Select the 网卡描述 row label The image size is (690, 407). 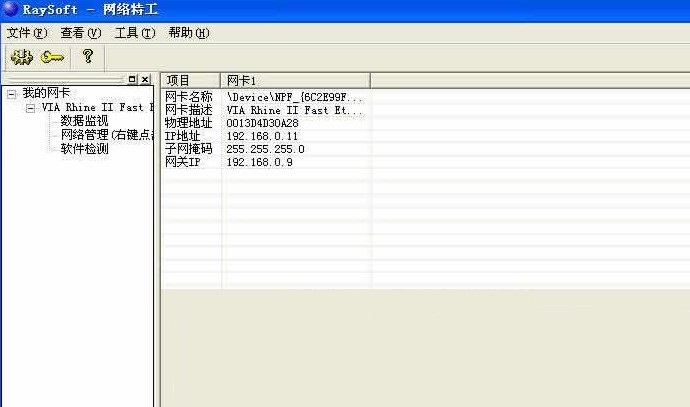(x=188, y=110)
